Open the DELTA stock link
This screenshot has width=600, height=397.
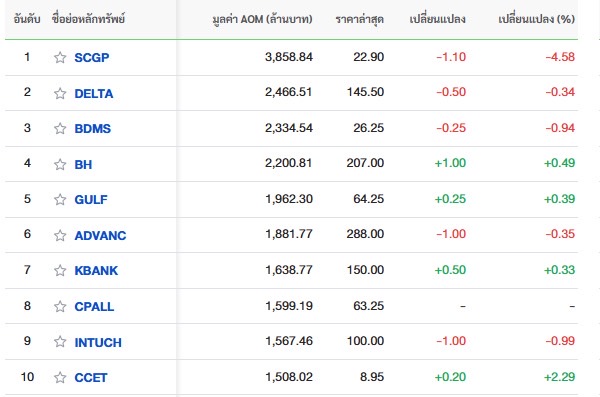(x=94, y=93)
